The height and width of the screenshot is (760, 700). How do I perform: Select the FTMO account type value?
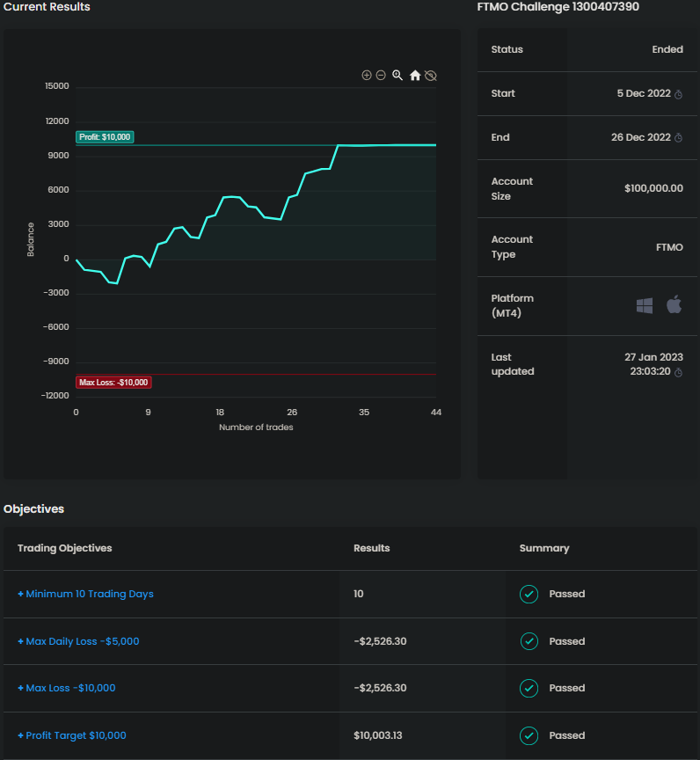tap(669, 247)
